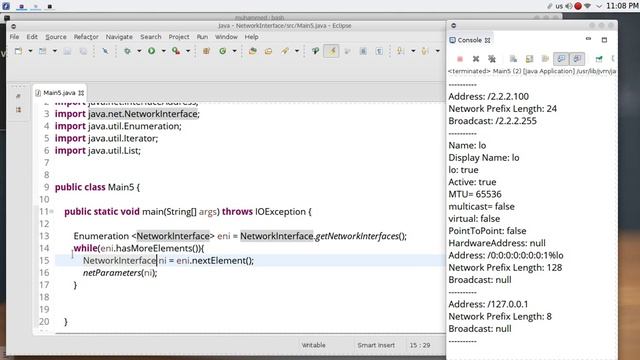Click the volume speaker icon in the system tray
Screen dimensions: 640x360
click(569, 6)
